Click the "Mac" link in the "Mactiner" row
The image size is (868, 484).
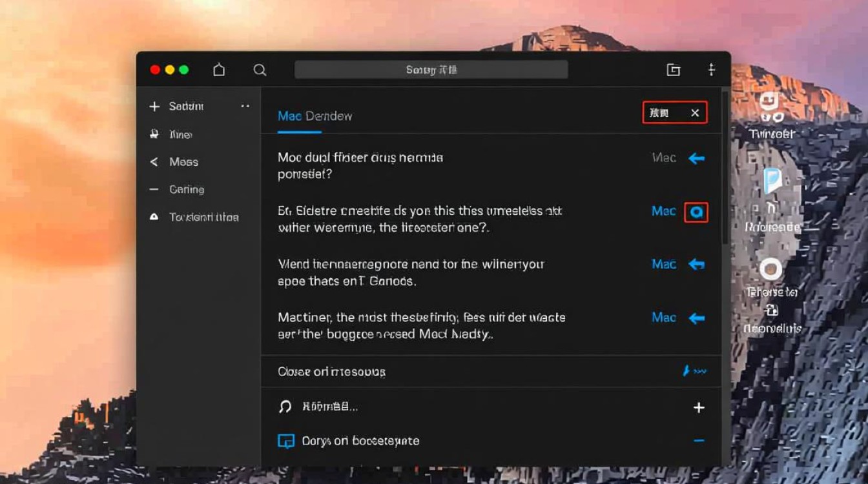[x=664, y=318]
